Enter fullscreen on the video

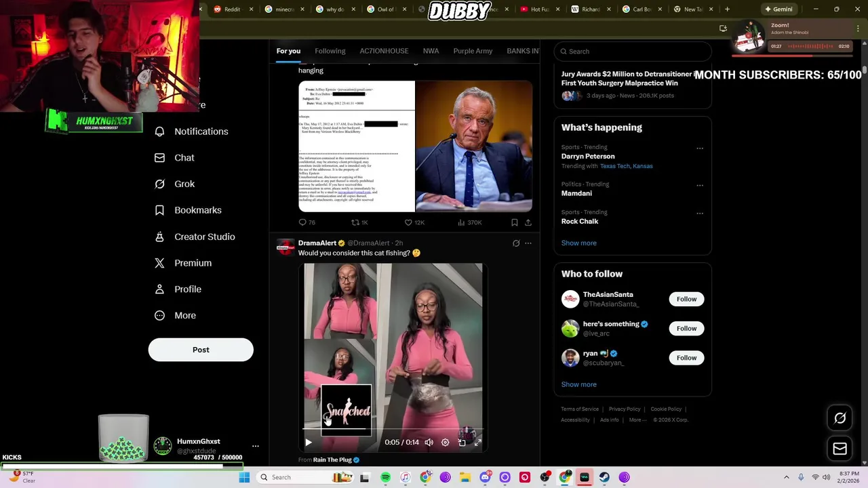(x=477, y=443)
